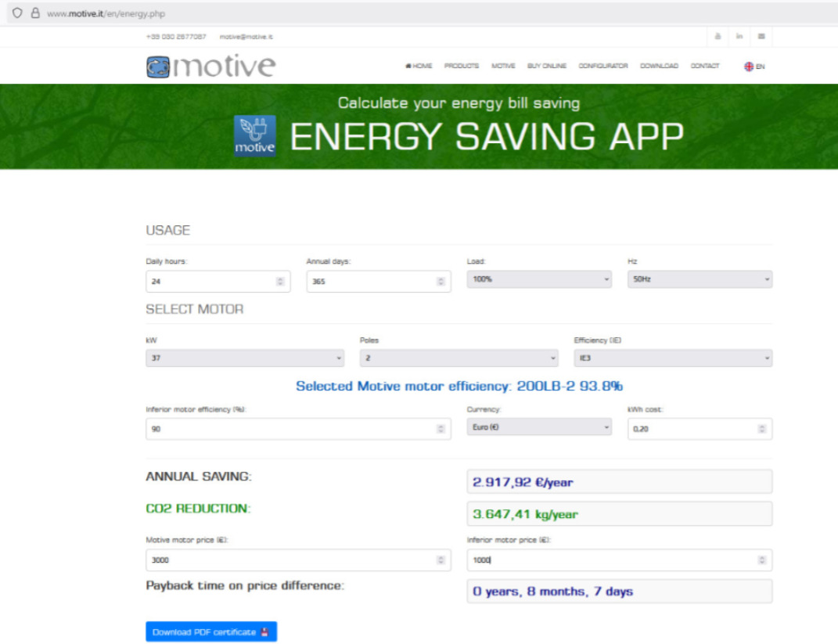Viewport: 838px width, 644px height.
Task: Click the "ENERGY SAVING APP" banner title
Action: point(487,137)
